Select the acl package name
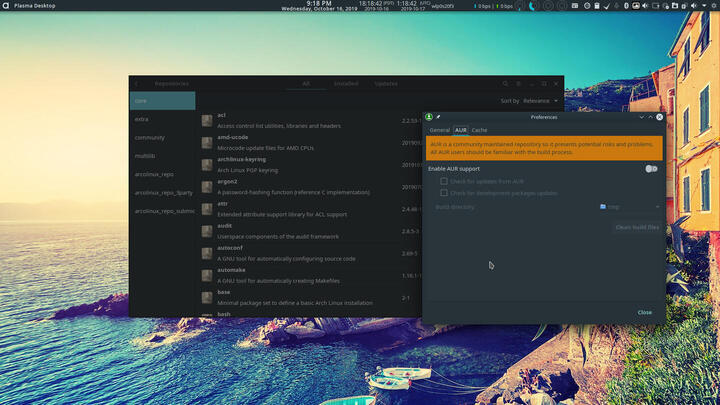This screenshot has height=405, width=720. click(x=221, y=115)
